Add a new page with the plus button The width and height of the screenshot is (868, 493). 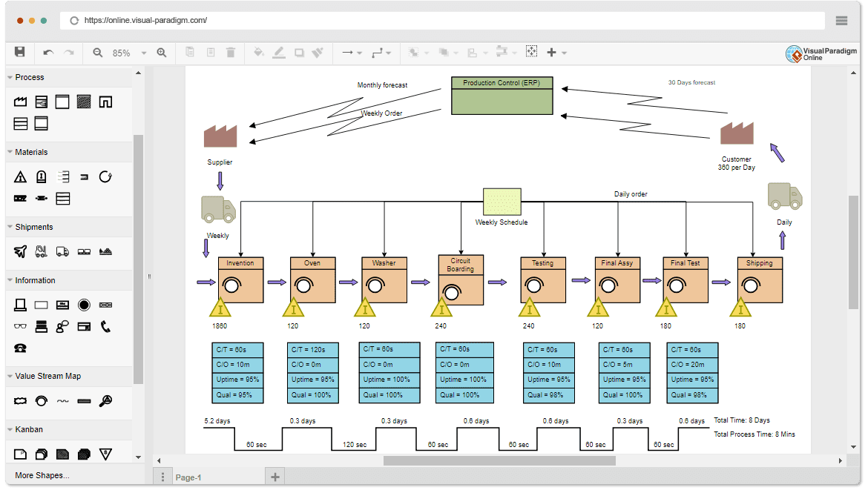274,476
